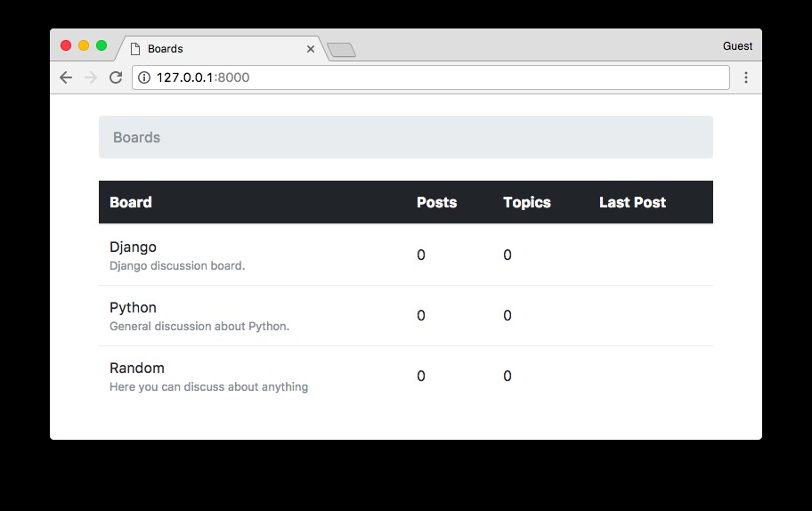Click the Posts column header
The width and height of the screenshot is (812, 511).
pos(436,202)
